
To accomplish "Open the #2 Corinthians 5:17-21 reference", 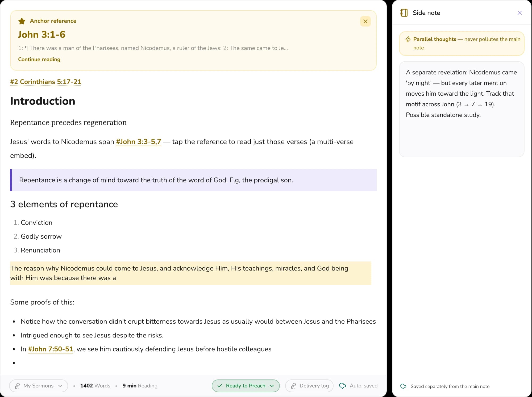I will (x=46, y=82).
